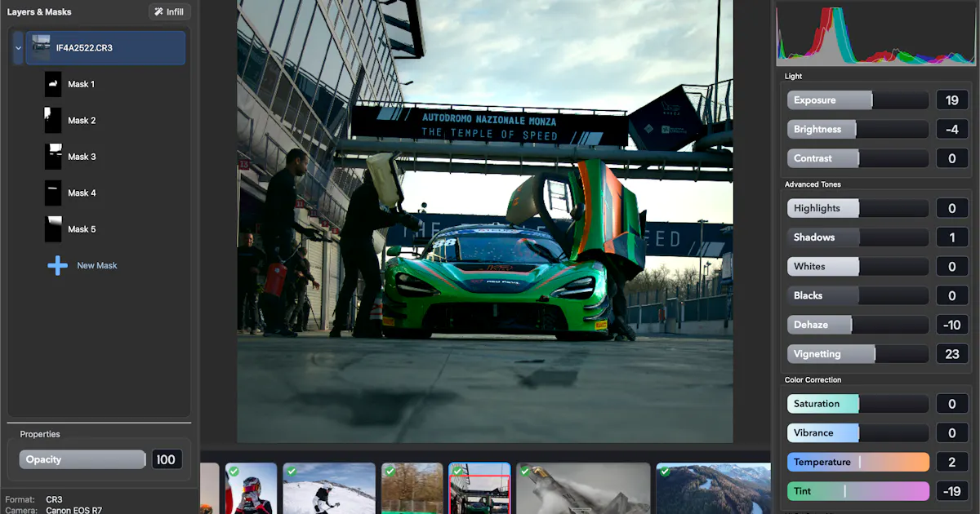Adjust the Saturation slider

coord(858,404)
